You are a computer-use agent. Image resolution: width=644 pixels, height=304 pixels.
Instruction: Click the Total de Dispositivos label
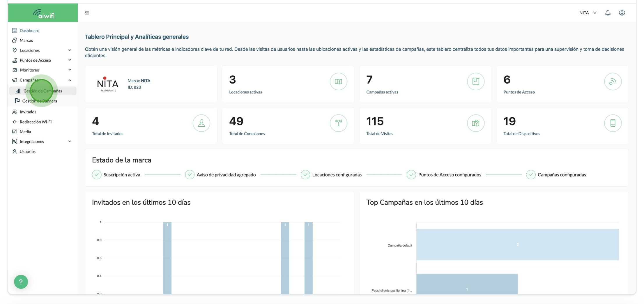pos(522,134)
